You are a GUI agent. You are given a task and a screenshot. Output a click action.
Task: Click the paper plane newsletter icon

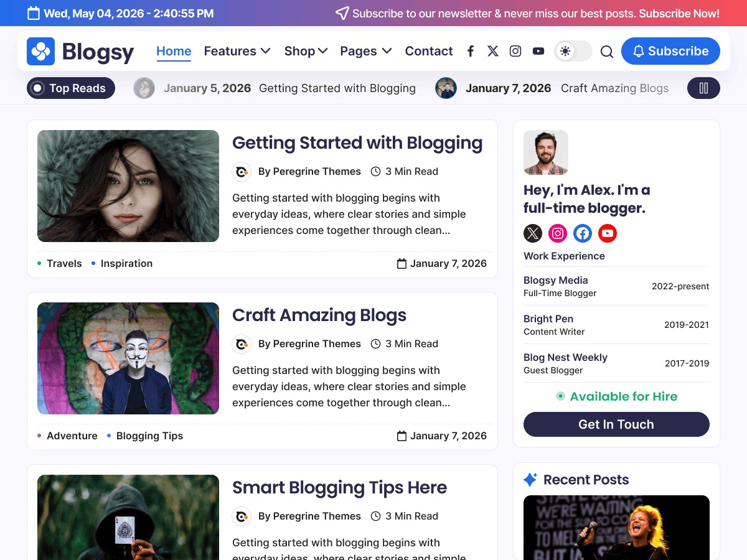click(x=342, y=13)
